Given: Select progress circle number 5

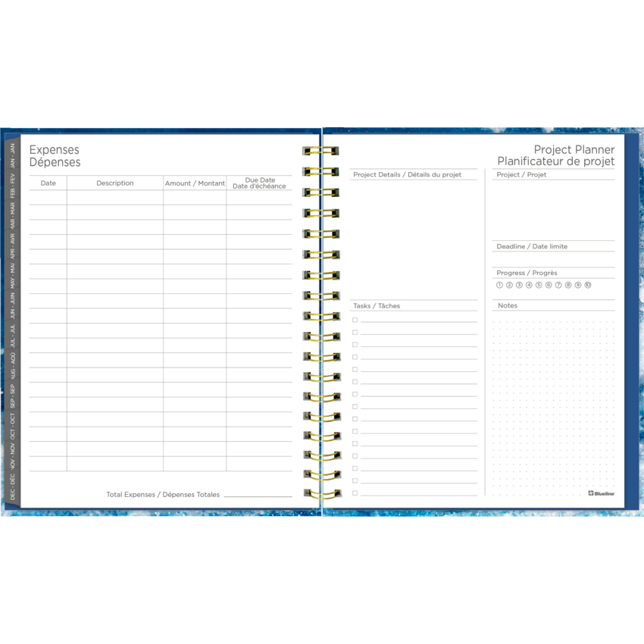Looking at the screenshot, I should click(539, 285).
